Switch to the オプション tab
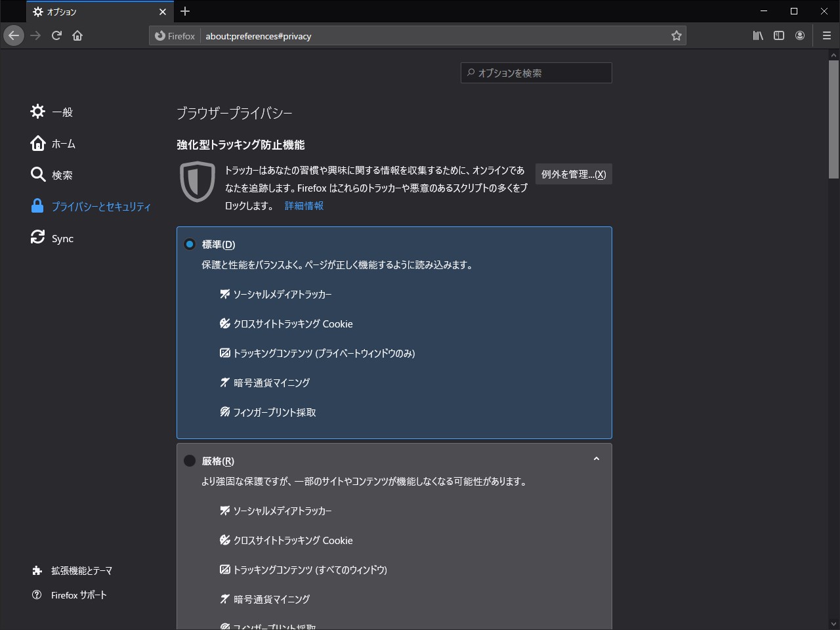This screenshot has width=840, height=630. coord(92,11)
